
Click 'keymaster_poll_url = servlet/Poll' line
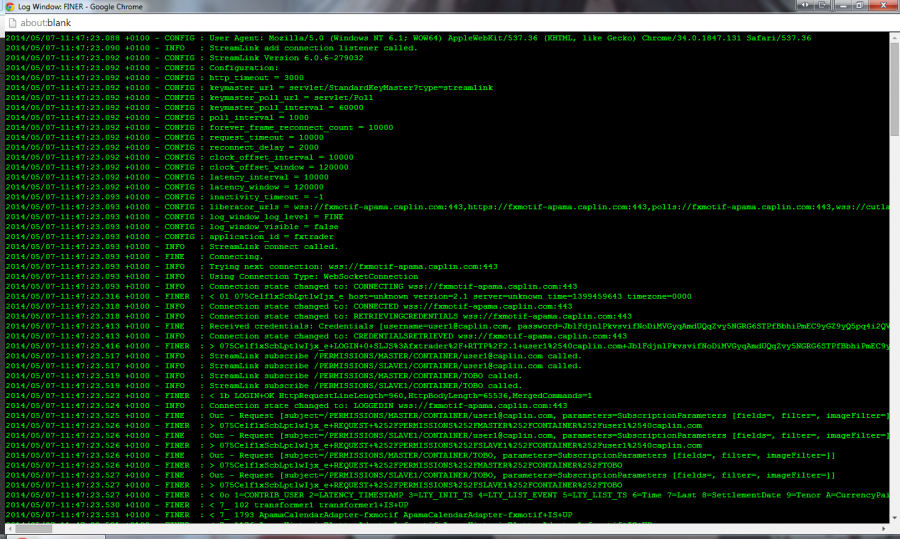pos(189,98)
